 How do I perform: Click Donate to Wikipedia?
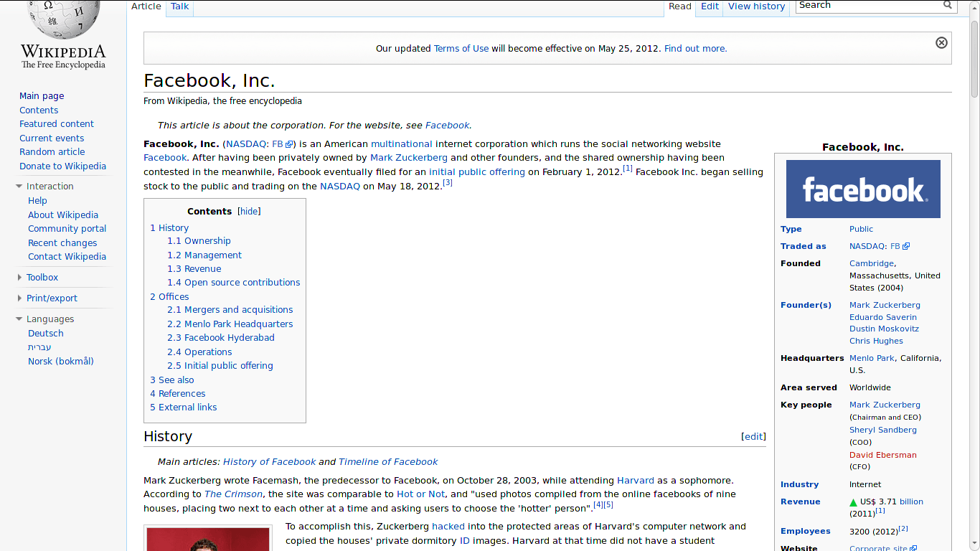click(x=62, y=166)
